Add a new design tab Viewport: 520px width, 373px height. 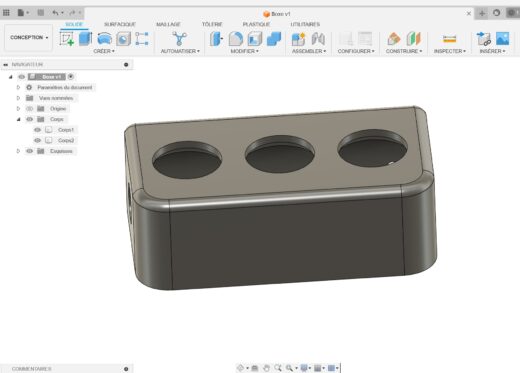482,13
